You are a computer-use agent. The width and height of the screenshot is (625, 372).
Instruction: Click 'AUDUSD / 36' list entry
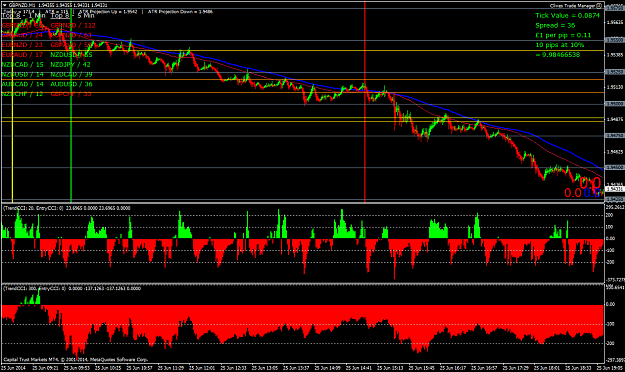(71, 84)
